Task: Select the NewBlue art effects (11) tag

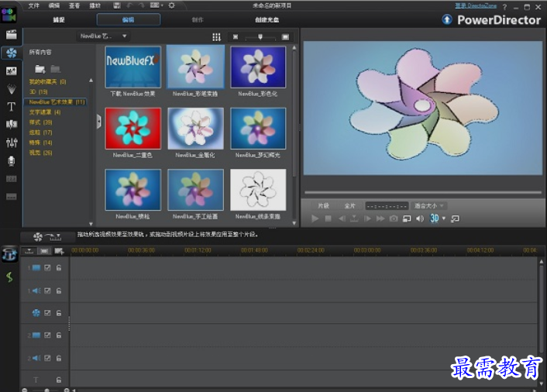Action: (x=57, y=102)
